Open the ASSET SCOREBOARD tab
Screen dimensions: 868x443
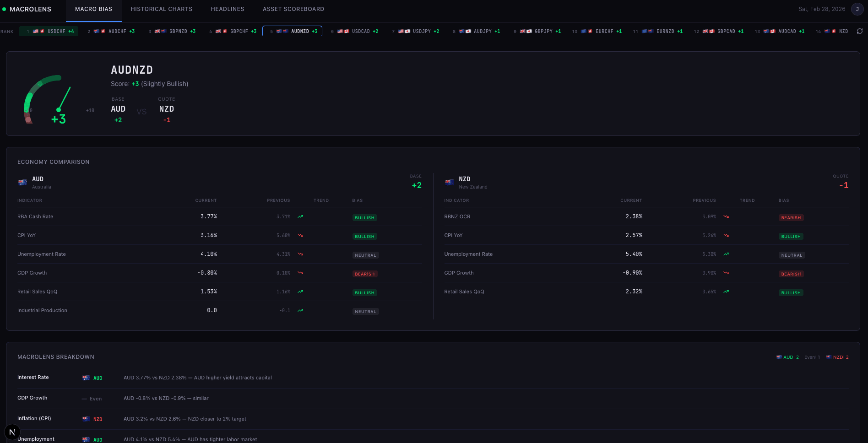293,9
